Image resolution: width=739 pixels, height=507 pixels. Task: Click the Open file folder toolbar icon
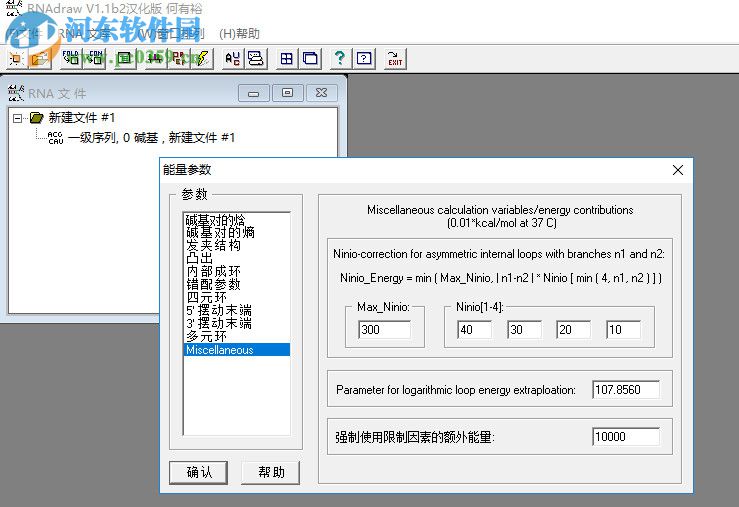coord(40,59)
